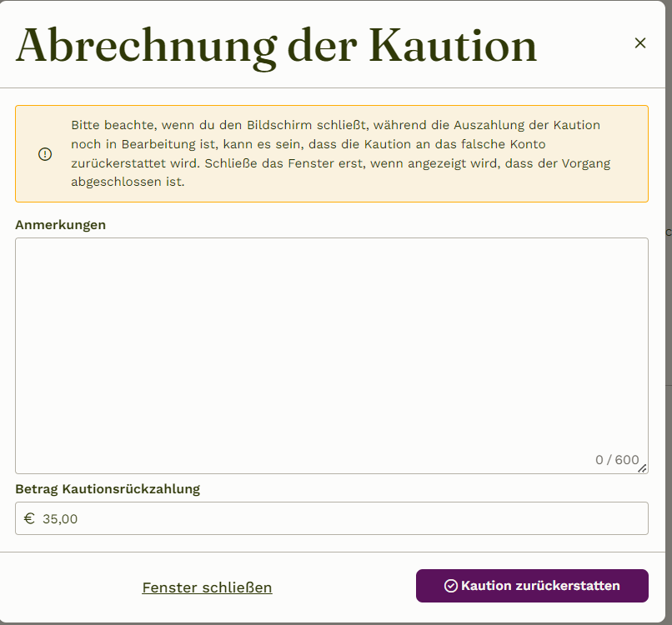
Task: Click the Fenster schließen link
Action: pos(207,587)
